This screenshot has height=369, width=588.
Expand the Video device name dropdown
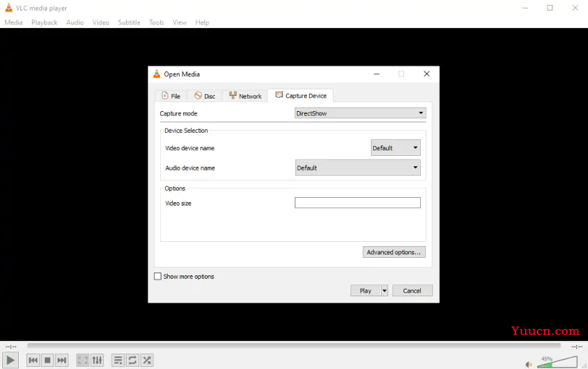tap(396, 147)
